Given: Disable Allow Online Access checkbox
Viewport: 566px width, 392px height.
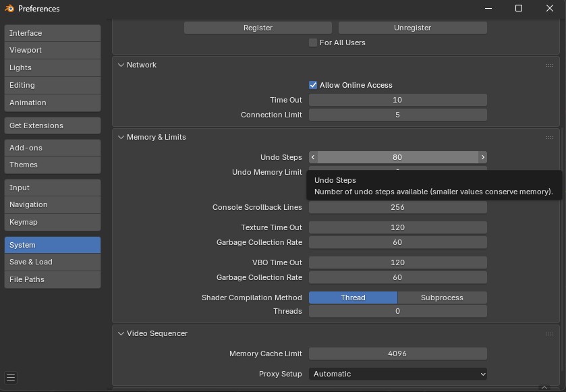Looking at the screenshot, I should coord(313,85).
